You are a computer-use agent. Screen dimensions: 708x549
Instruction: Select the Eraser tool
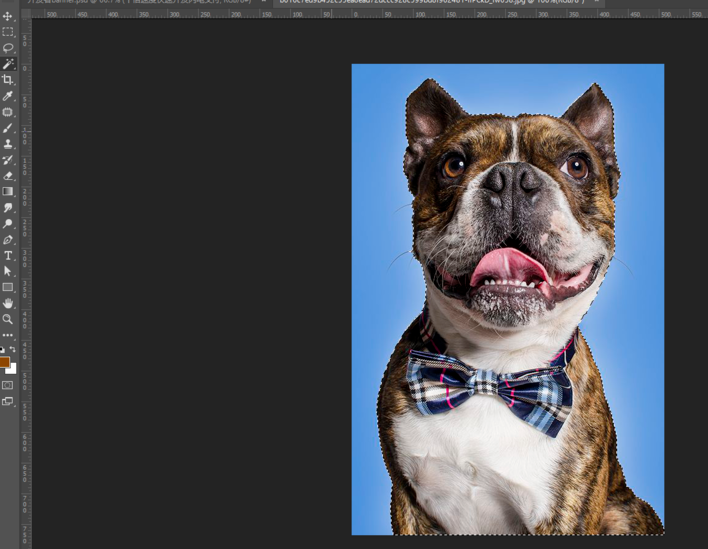[x=8, y=176]
